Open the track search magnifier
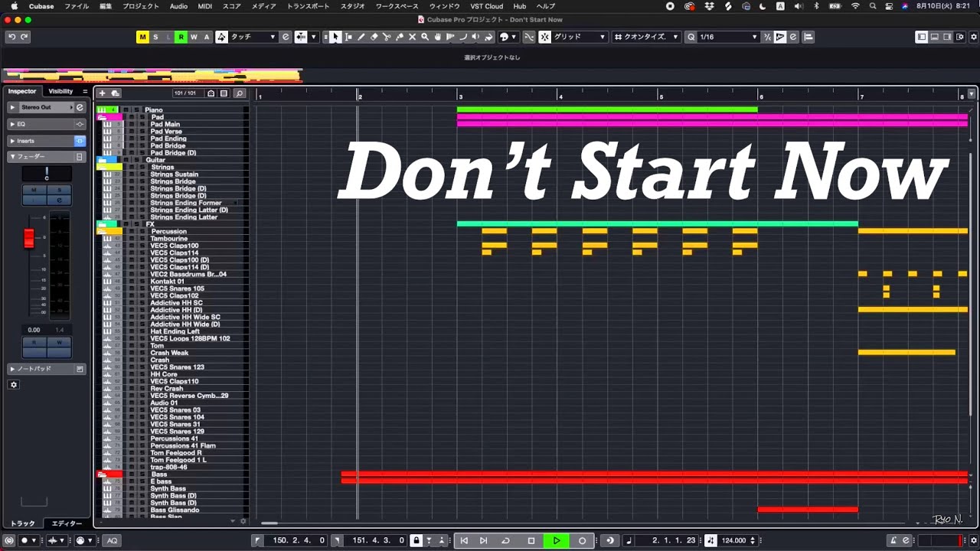The height and width of the screenshot is (551, 980). [x=239, y=93]
